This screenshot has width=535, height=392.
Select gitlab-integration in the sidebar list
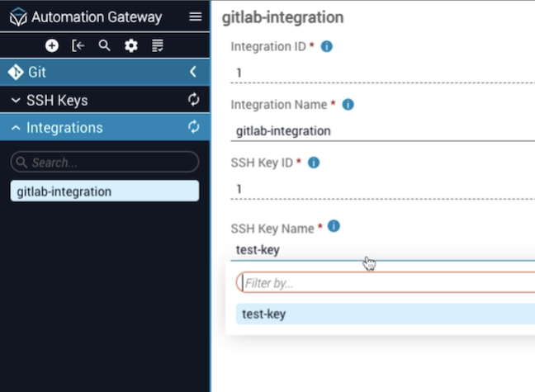coord(104,191)
